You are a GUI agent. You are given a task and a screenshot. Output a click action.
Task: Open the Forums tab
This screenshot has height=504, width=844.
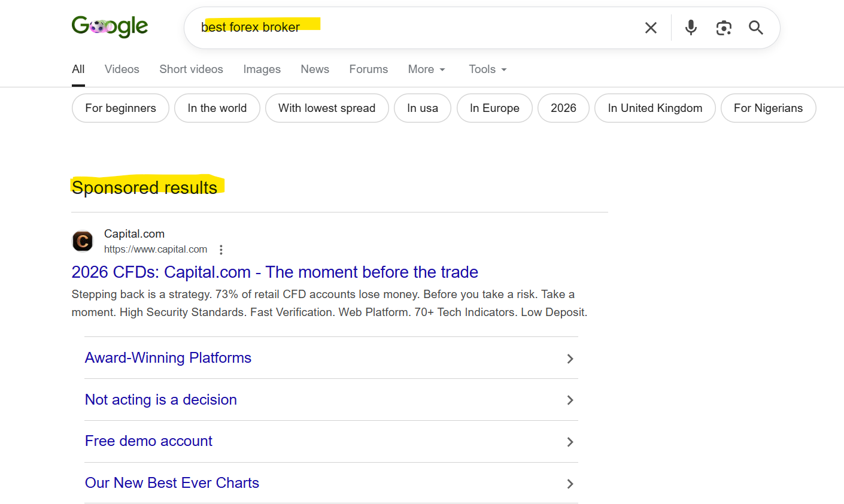click(x=369, y=69)
